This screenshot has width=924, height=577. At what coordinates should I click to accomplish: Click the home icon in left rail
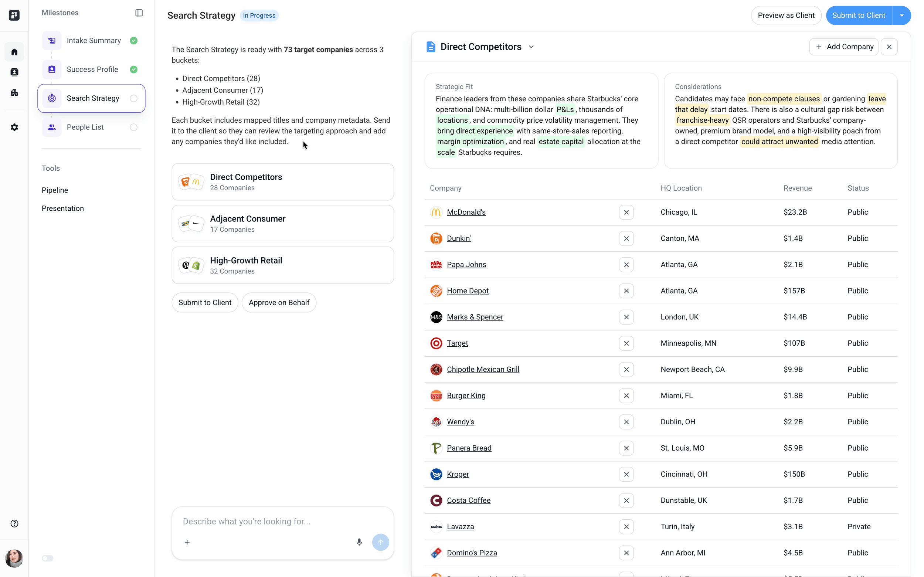14,52
